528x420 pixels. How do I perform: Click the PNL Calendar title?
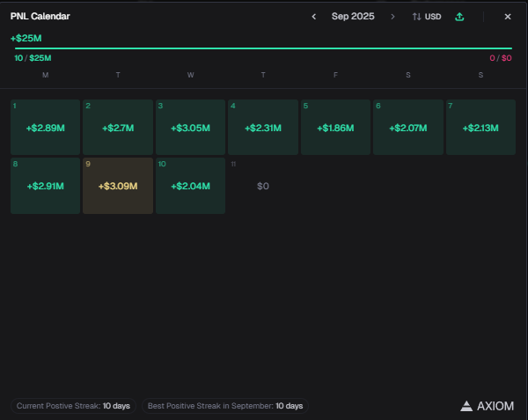[x=40, y=16]
